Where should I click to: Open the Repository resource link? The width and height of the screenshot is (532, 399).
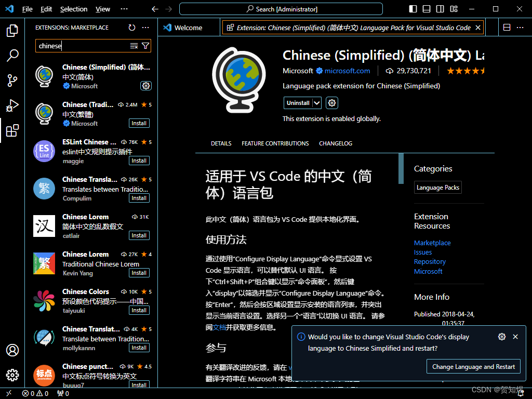tap(430, 262)
